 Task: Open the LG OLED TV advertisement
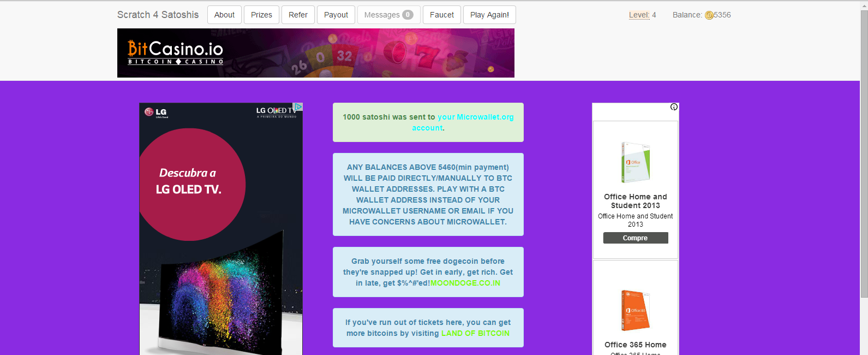click(221, 229)
